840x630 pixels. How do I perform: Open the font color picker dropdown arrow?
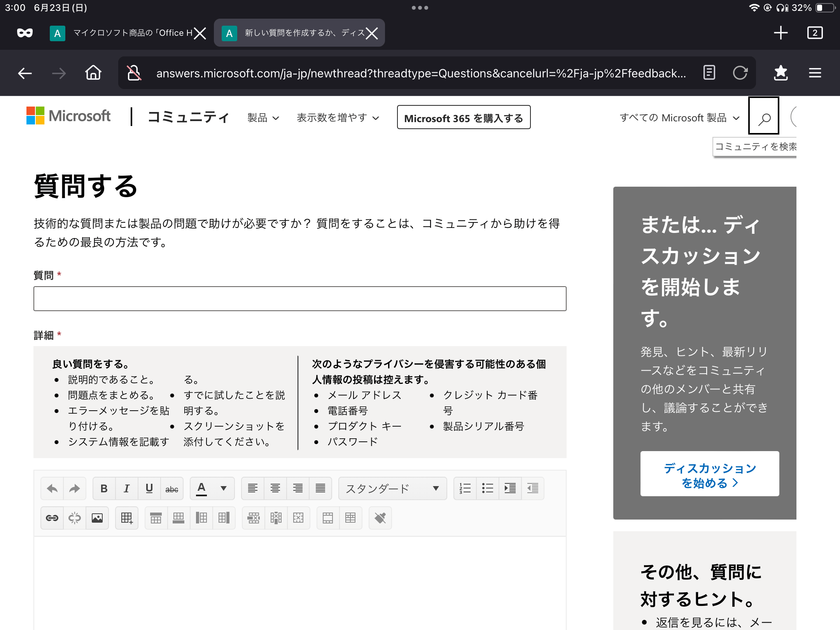pos(224,488)
